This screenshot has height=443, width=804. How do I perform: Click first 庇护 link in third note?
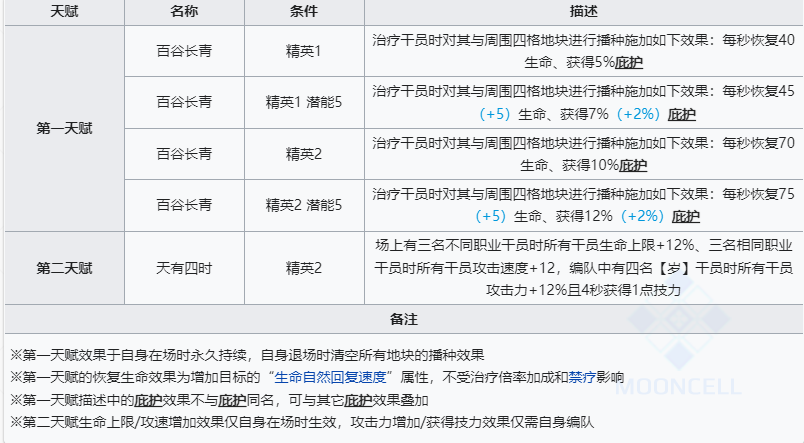tap(149, 399)
